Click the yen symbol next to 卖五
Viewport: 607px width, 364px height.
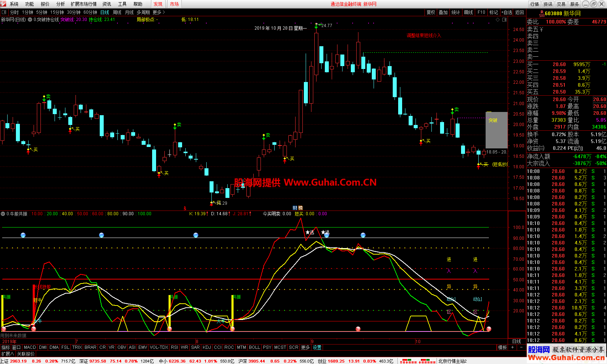[541, 29]
